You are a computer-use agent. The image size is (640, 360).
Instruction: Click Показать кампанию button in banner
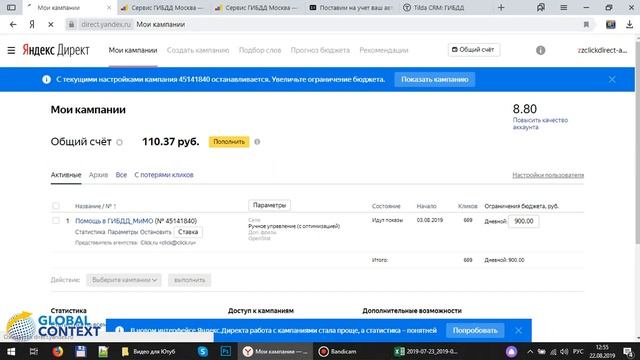[x=435, y=80]
